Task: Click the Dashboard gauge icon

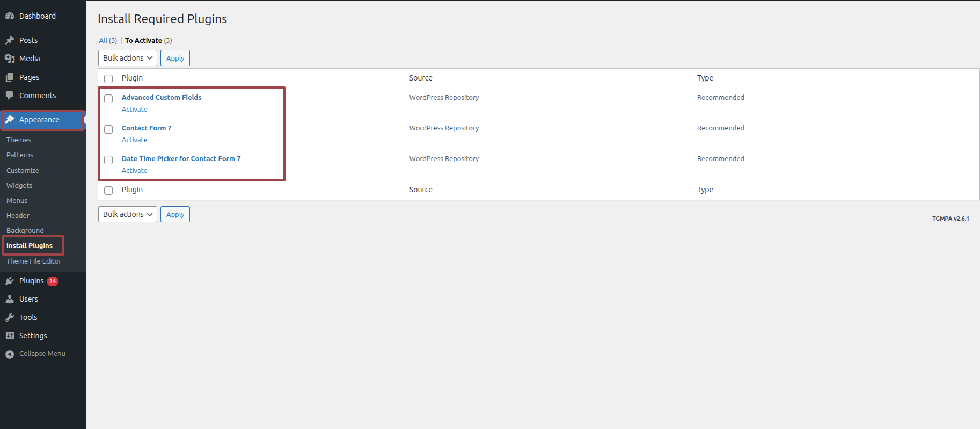Action: (10, 16)
